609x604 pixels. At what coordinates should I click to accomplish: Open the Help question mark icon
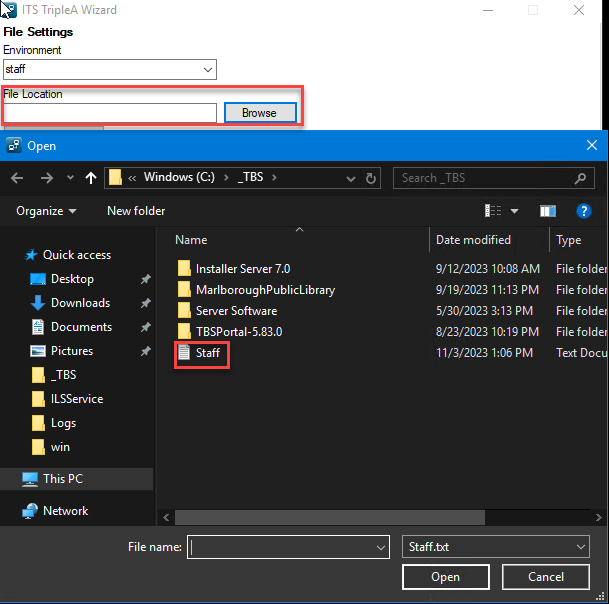click(584, 211)
